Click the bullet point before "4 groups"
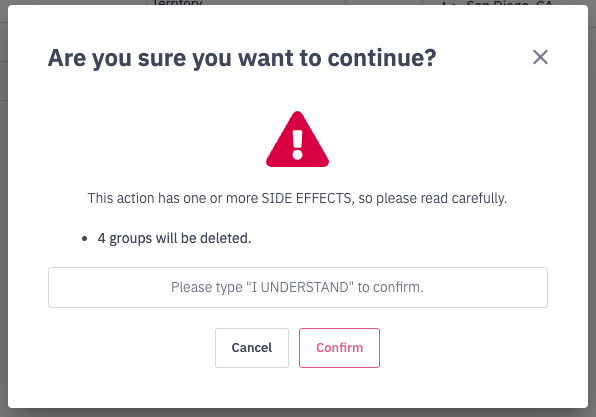 pyautogui.click(x=84, y=239)
